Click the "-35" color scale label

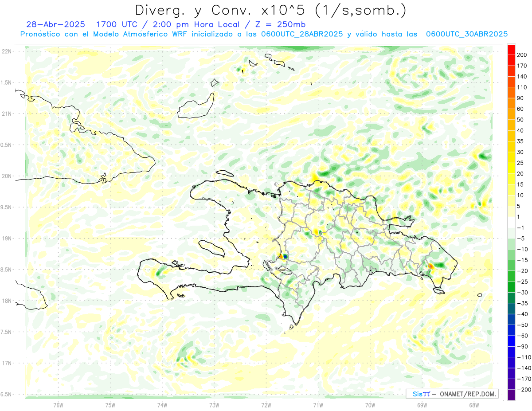tap(522, 303)
